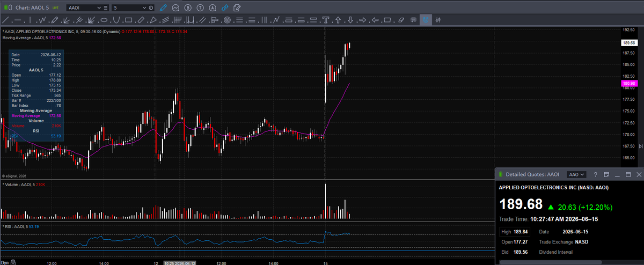Viewport: 644px width, 265px height.
Task: Select the concentric circles tool
Action: tap(227, 20)
